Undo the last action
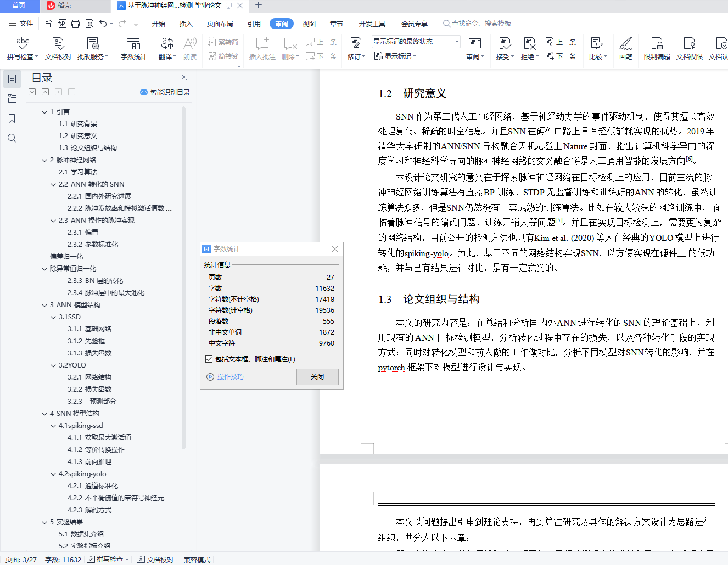 pyautogui.click(x=103, y=24)
